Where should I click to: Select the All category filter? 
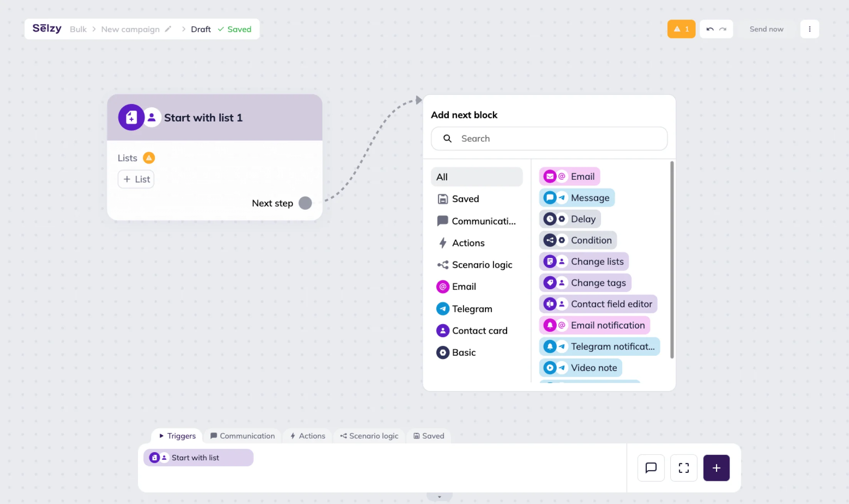(x=477, y=177)
